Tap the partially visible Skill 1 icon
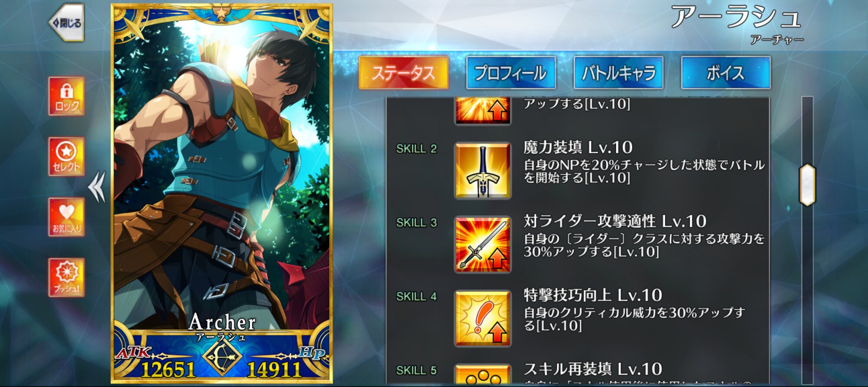Screen dimensions: 868x387 [x=483, y=111]
